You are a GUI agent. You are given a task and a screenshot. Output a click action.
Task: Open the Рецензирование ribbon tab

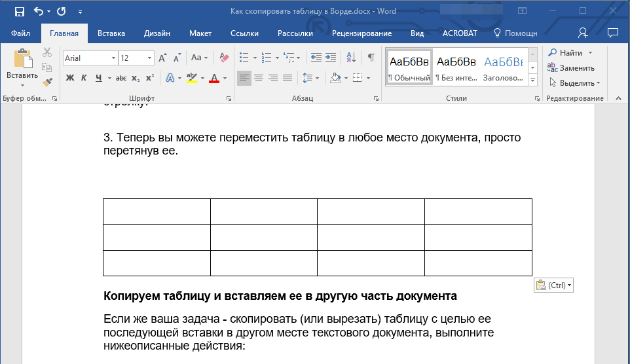(x=361, y=33)
